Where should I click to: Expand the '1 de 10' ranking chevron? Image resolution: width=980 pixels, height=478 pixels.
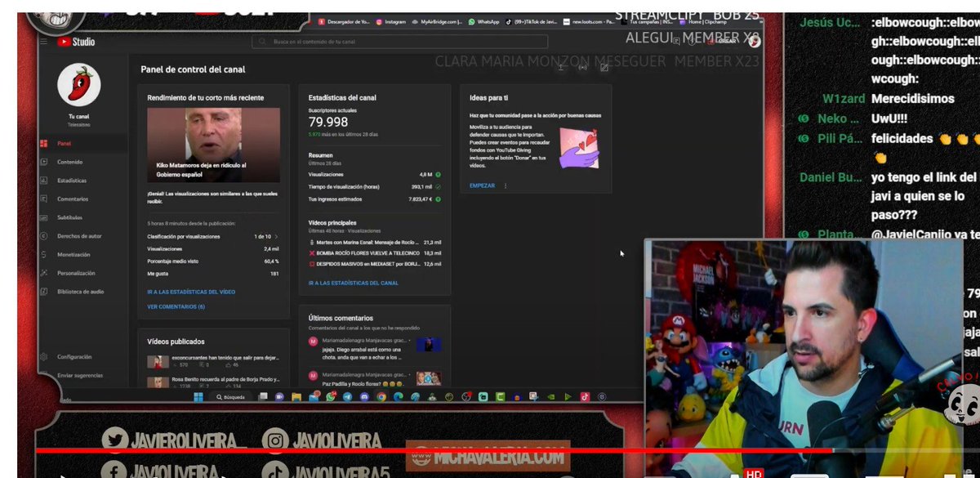click(276, 236)
